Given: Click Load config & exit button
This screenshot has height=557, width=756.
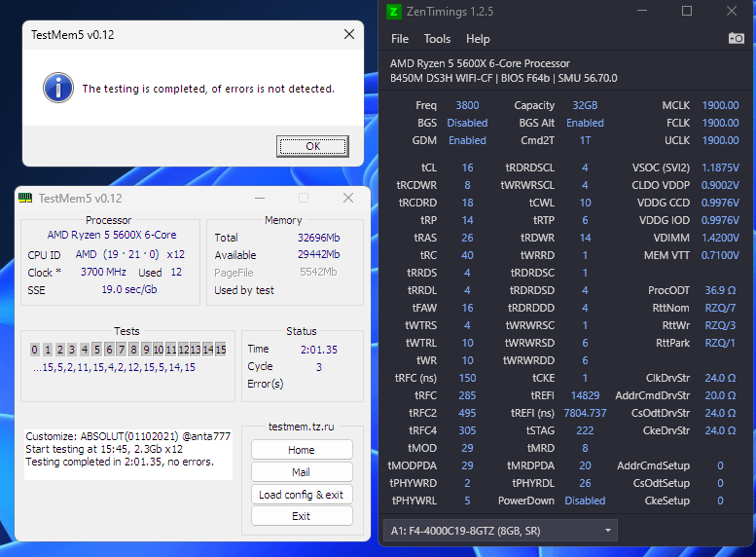Looking at the screenshot, I should pos(302,495).
